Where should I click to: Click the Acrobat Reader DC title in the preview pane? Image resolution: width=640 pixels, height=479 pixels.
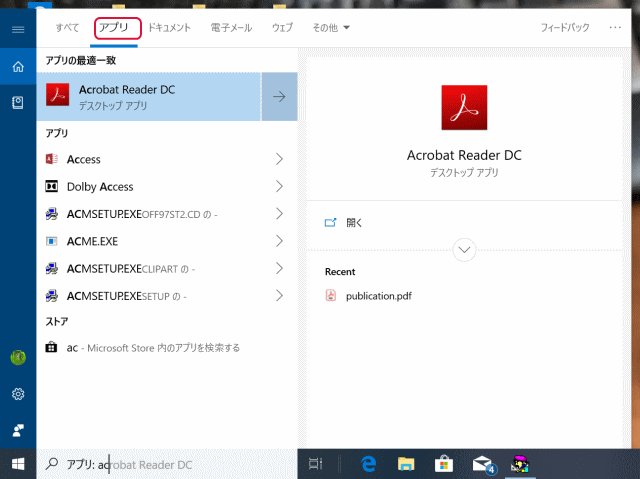[464, 155]
